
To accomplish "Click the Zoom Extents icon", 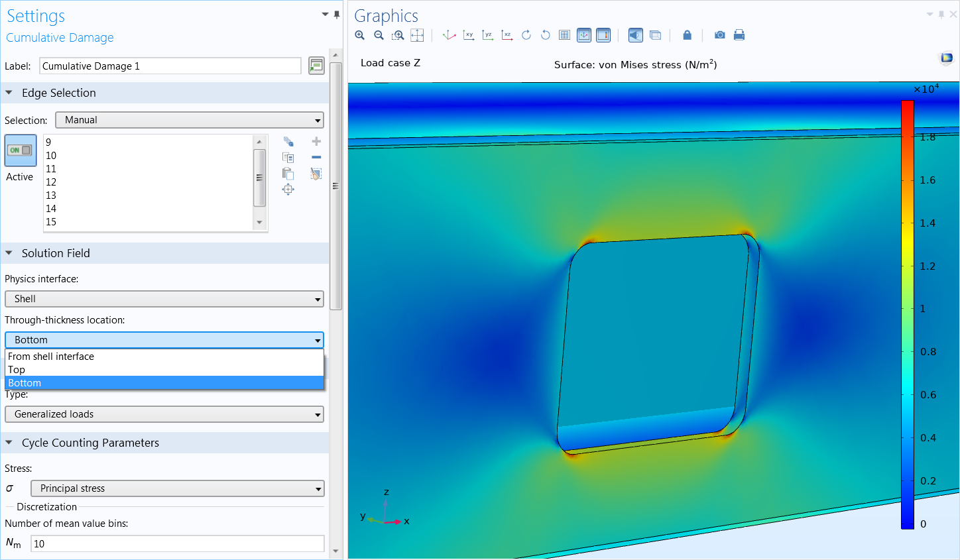I will 417,35.
